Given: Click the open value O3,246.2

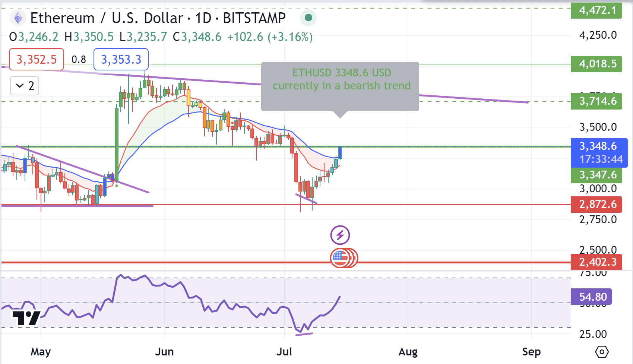Looking at the screenshot, I should pyautogui.click(x=34, y=37).
